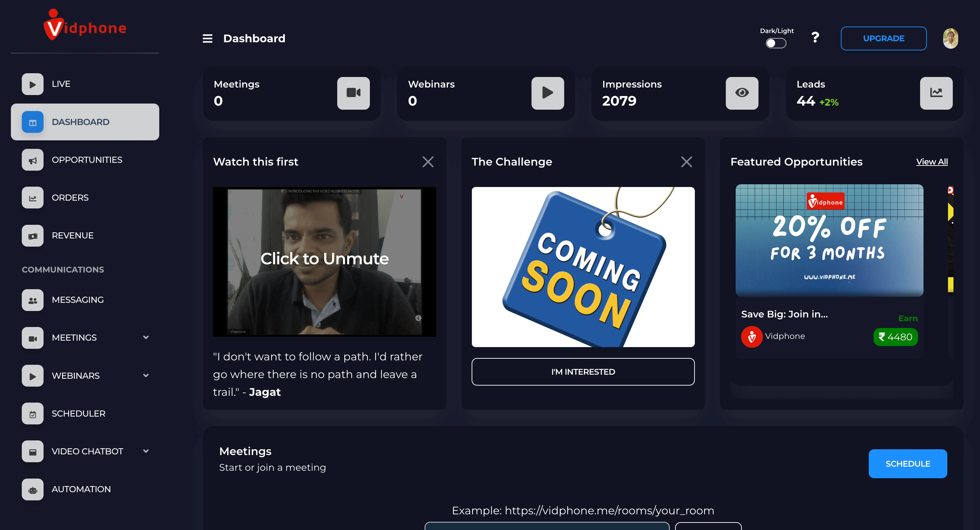This screenshot has height=530, width=980.
Task: Open Opportunities in the sidebar
Action: [87, 160]
